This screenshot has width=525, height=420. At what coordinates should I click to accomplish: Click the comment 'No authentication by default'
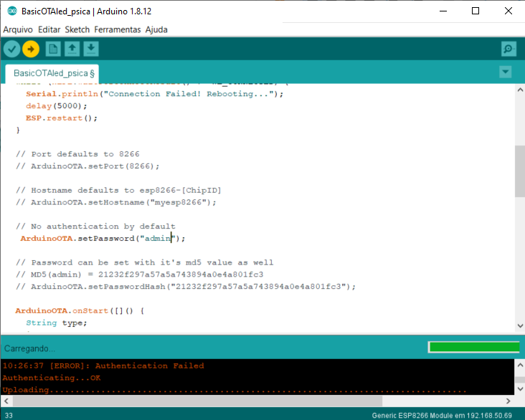95,226
